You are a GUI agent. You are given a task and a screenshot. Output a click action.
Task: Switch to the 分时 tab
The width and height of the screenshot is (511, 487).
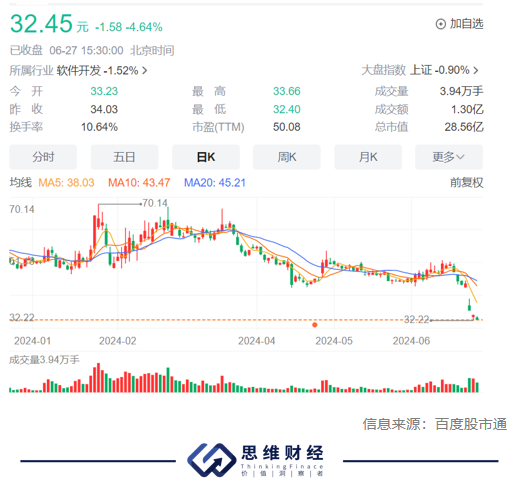(43, 157)
